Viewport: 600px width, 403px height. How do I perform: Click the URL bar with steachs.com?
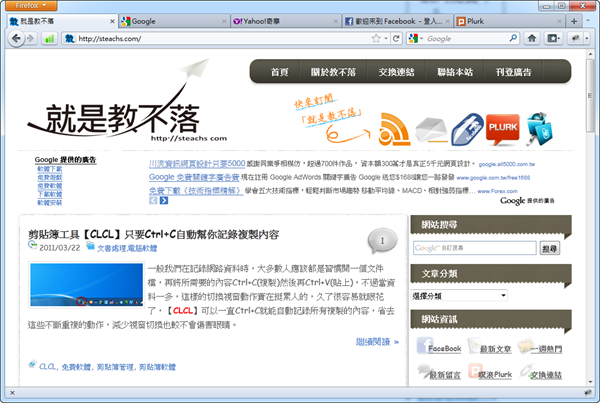point(222,38)
